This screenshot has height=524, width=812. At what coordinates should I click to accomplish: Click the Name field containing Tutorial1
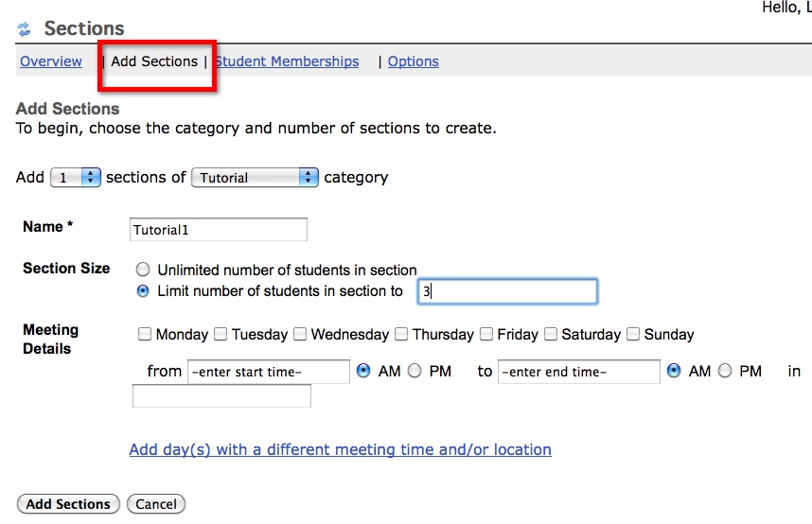(x=218, y=230)
